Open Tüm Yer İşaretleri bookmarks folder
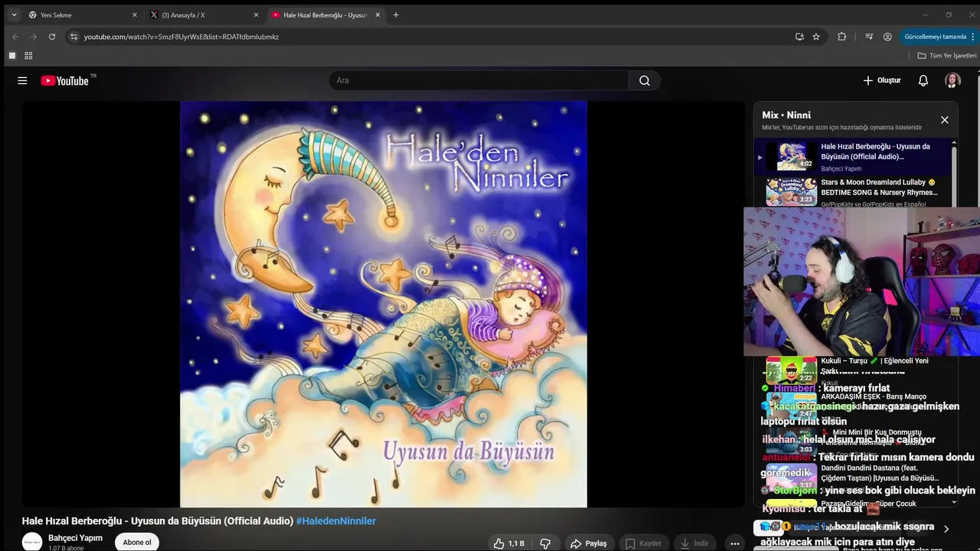This screenshot has height=551, width=980. [947, 56]
